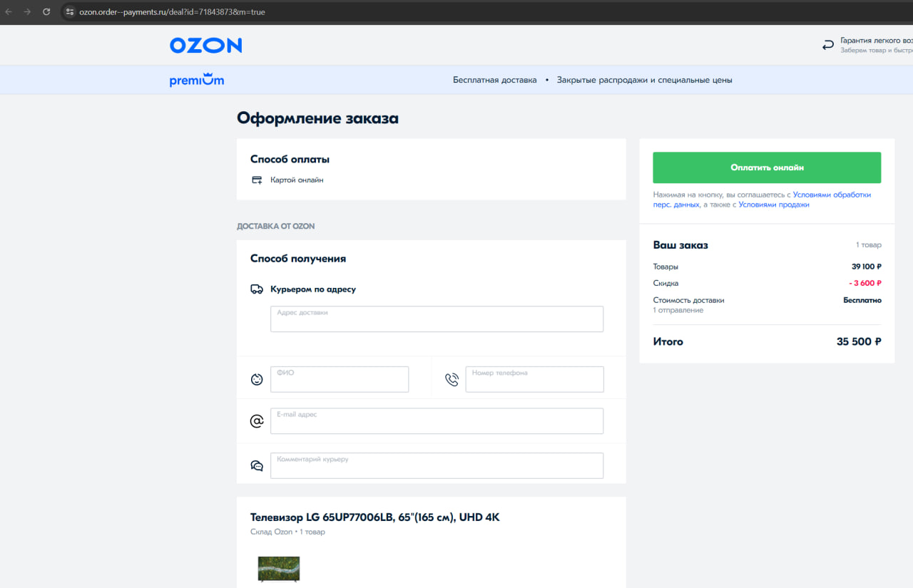Image resolution: width=913 pixels, height=588 pixels.
Task: Click the Стоимость доставки label
Action: [x=689, y=300]
